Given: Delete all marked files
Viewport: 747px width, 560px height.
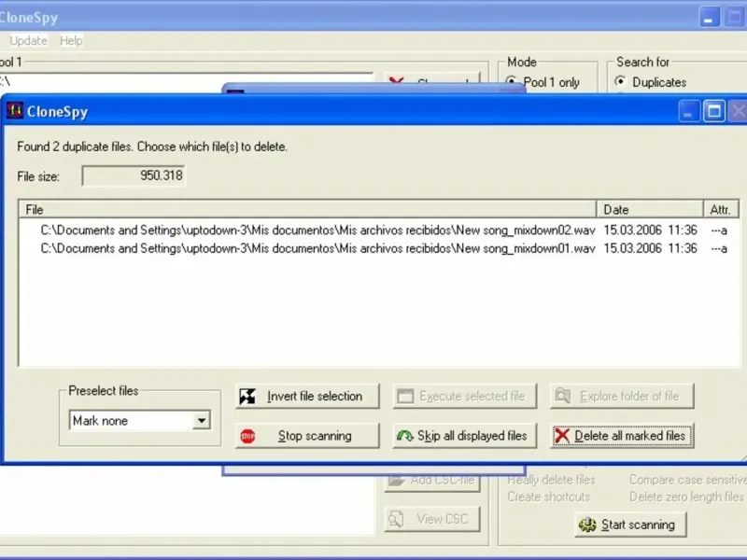Looking at the screenshot, I should pyautogui.click(x=622, y=436).
